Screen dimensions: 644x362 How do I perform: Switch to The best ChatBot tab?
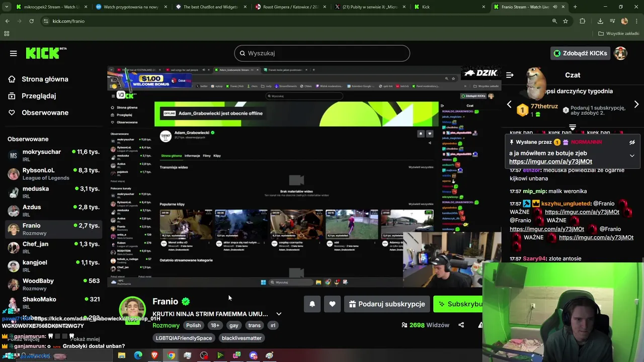tap(210, 7)
